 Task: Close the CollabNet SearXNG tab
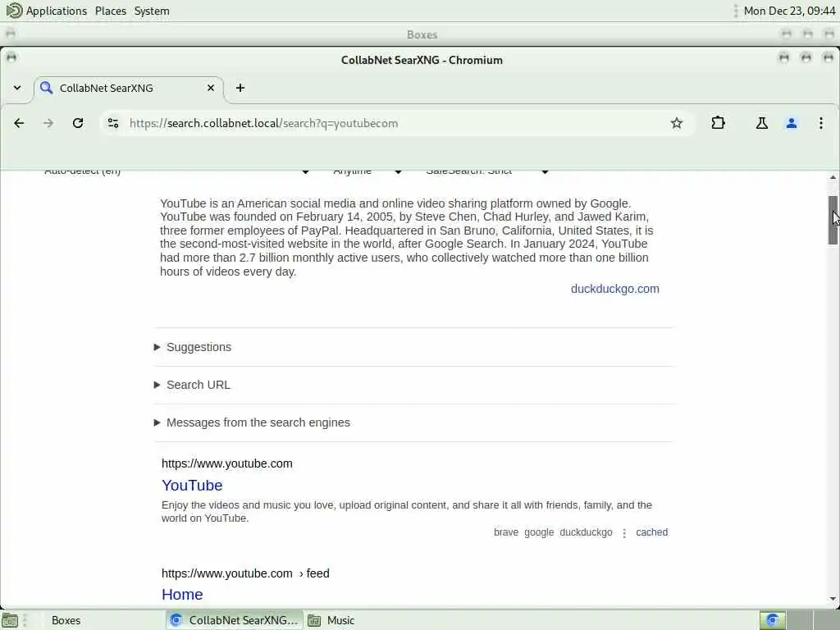(x=211, y=88)
